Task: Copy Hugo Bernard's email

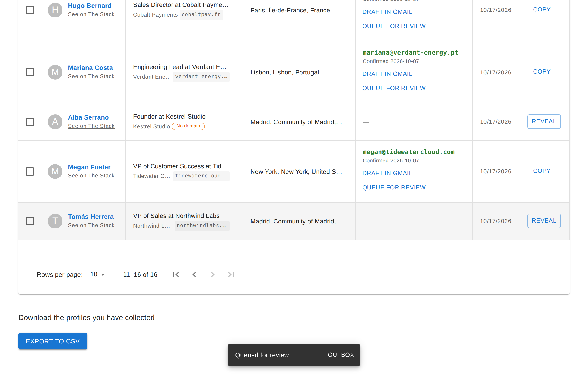Action: point(542,10)
